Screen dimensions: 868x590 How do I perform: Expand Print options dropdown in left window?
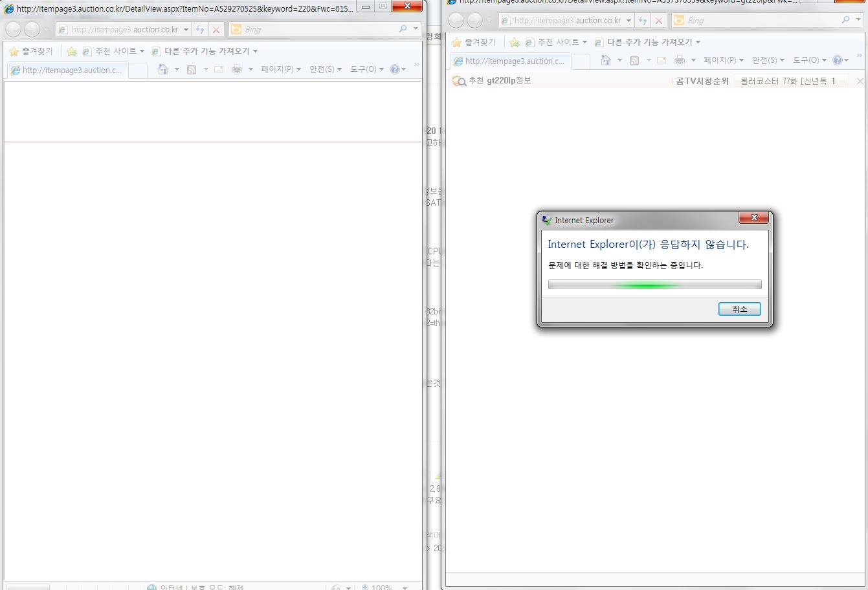[x=250, y=69]
